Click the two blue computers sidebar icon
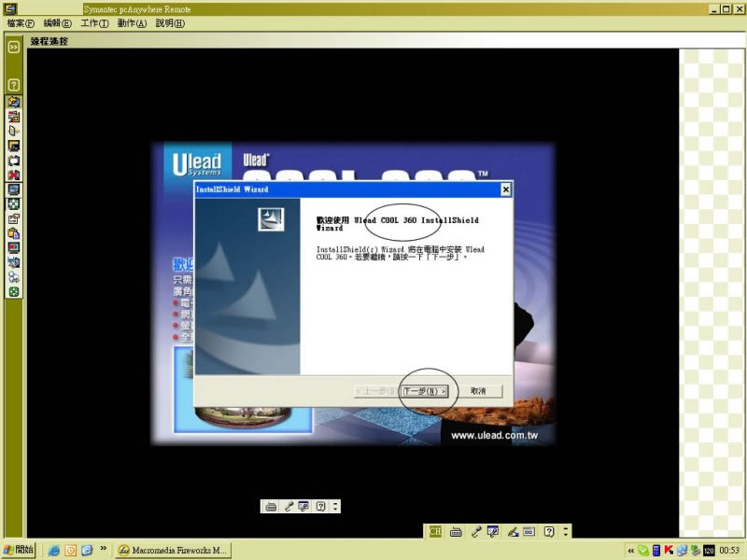 pos(14,262)
